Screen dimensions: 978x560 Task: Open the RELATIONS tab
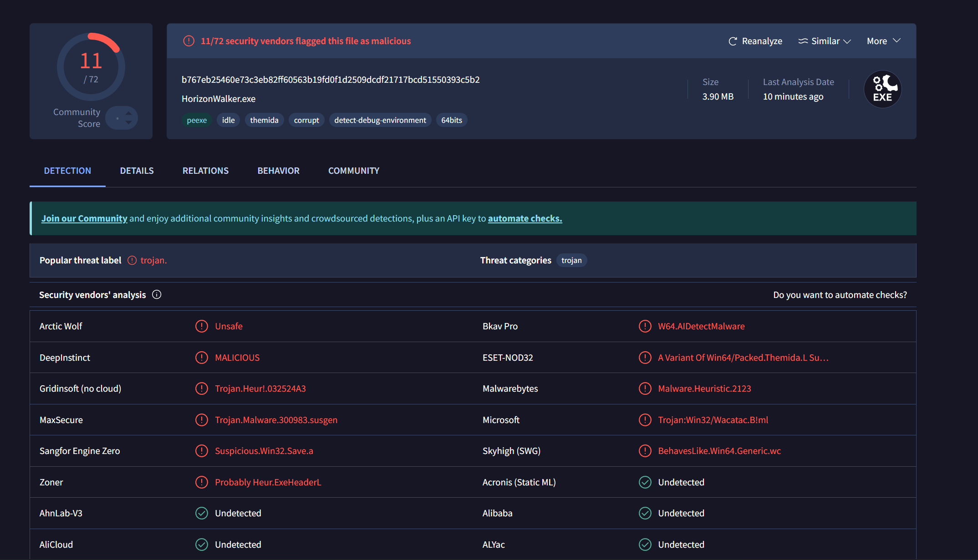(205, 171)
